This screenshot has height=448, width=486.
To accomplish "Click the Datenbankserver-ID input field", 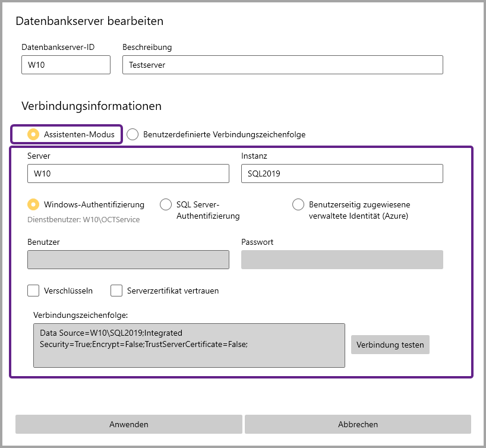I will pos(65,65).
